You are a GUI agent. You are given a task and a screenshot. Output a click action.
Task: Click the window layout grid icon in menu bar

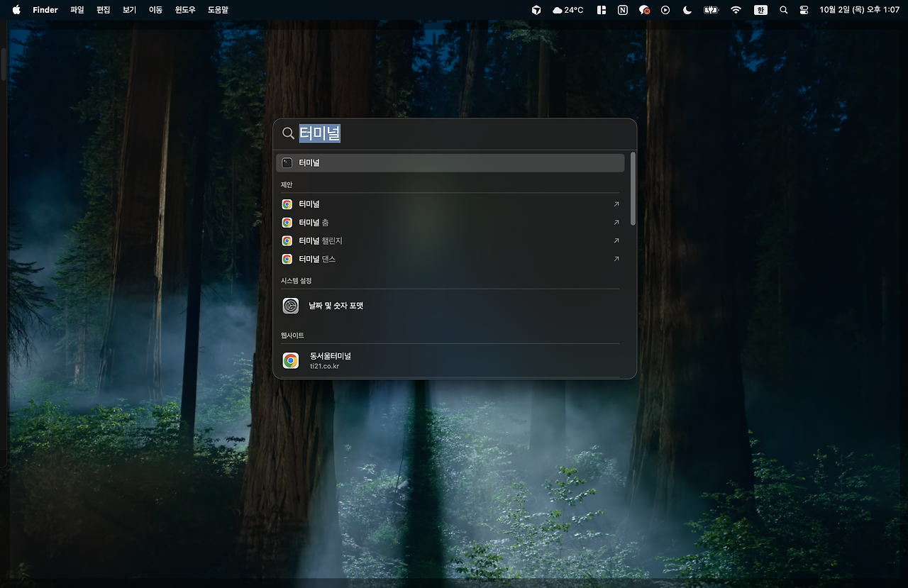(602, 10)
